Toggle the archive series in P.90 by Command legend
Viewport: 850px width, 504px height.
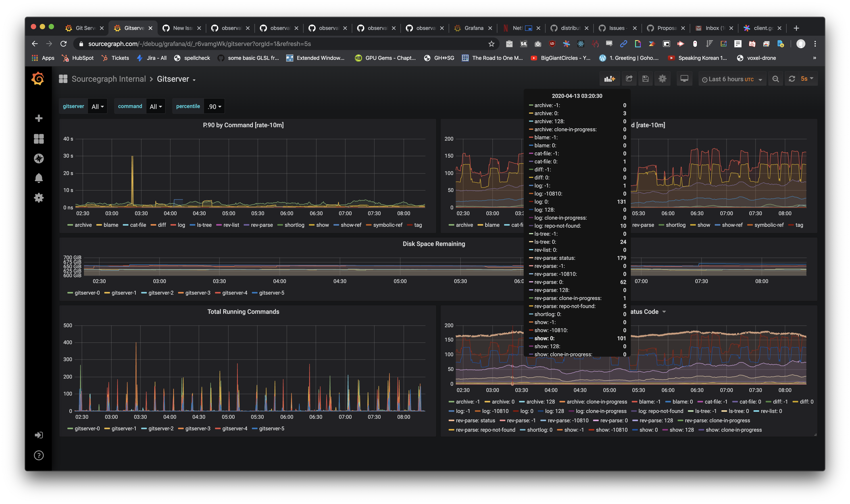pos(83,225)
